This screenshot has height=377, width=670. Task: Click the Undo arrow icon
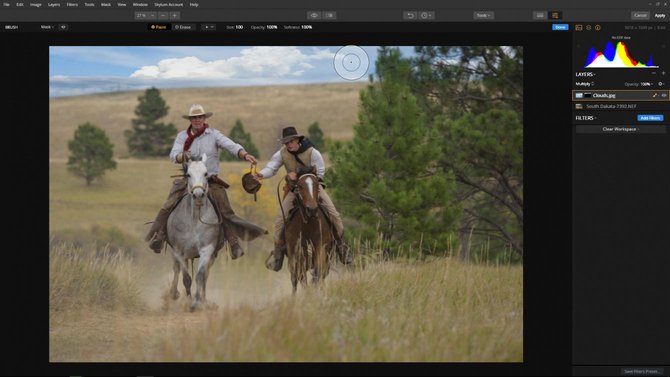(x=410, y=15)
